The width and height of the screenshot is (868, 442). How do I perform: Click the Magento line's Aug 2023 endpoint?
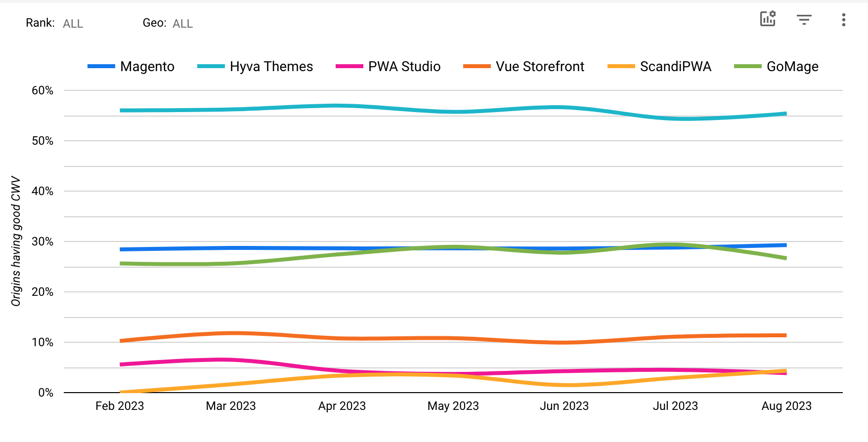(785, 245)
